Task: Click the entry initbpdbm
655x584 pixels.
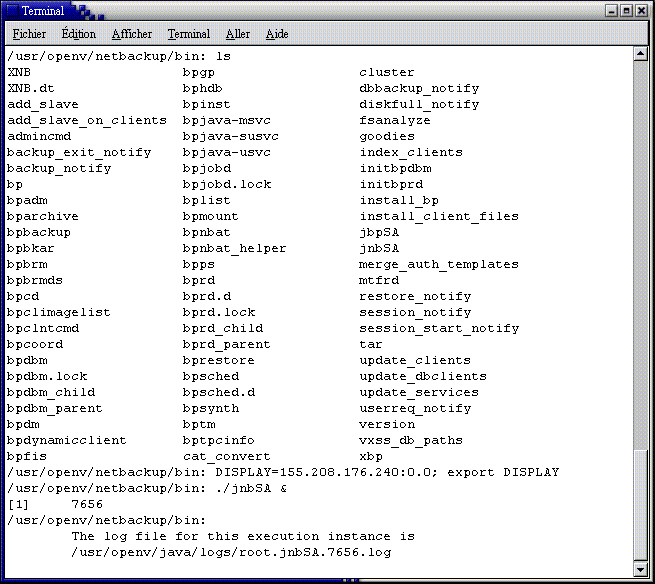Action: tap(395, 169)
